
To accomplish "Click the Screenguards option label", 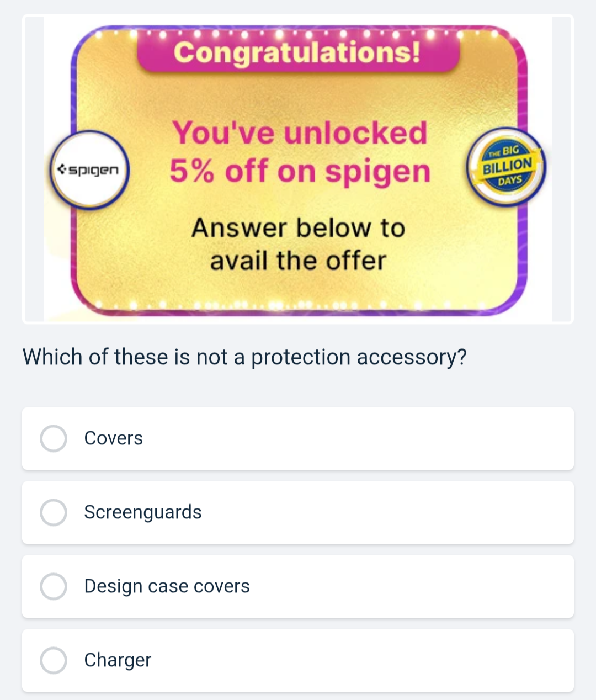I will [142, 512].
